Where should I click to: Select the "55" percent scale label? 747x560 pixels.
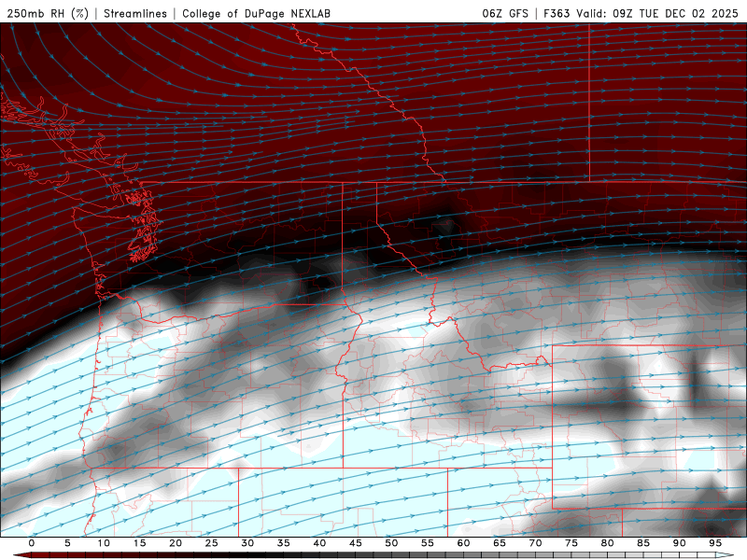[428, 543]
